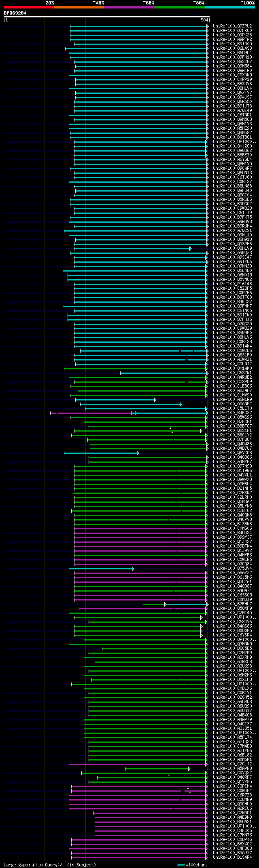The image size is (259, 868).
Task: Click the 504 end position marker
Action: [x=204, y=20]
